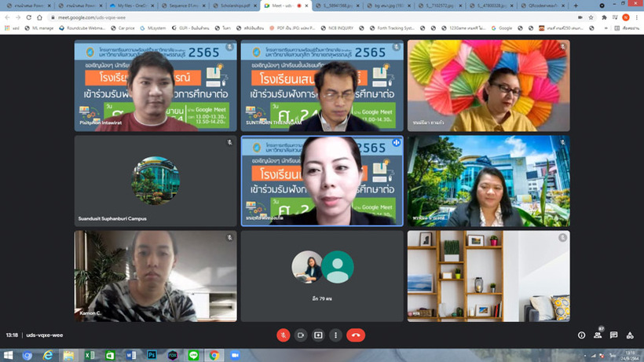
Task: Click the Windows Start button
Action: pyautogui.click(x=8, y=355)
